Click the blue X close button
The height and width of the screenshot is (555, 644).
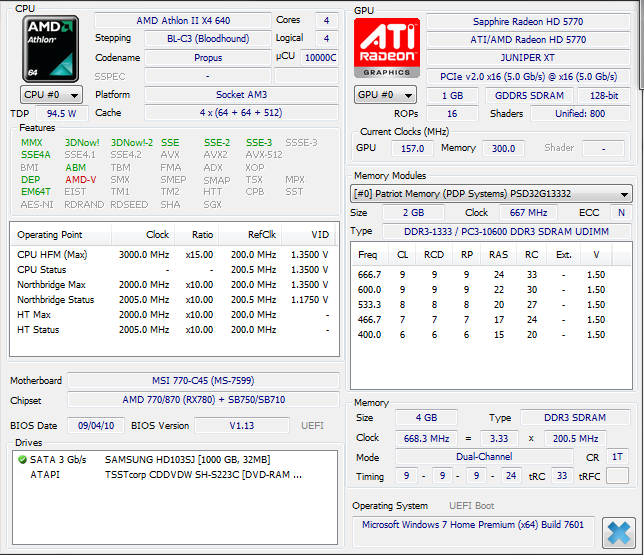point(618,533)
